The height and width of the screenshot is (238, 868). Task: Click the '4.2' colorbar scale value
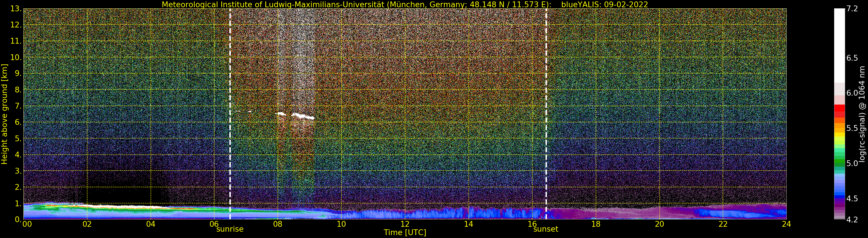pos(852,220)
